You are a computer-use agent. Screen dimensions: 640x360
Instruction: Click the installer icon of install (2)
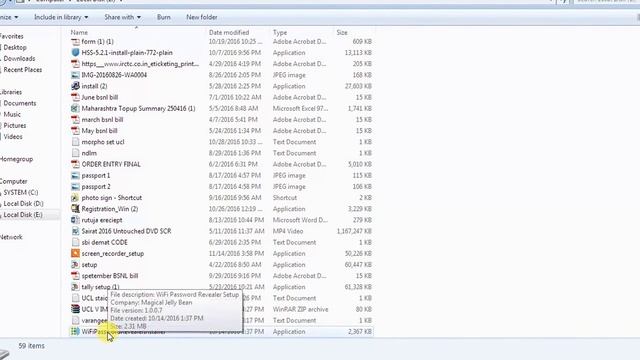point(75,86)
